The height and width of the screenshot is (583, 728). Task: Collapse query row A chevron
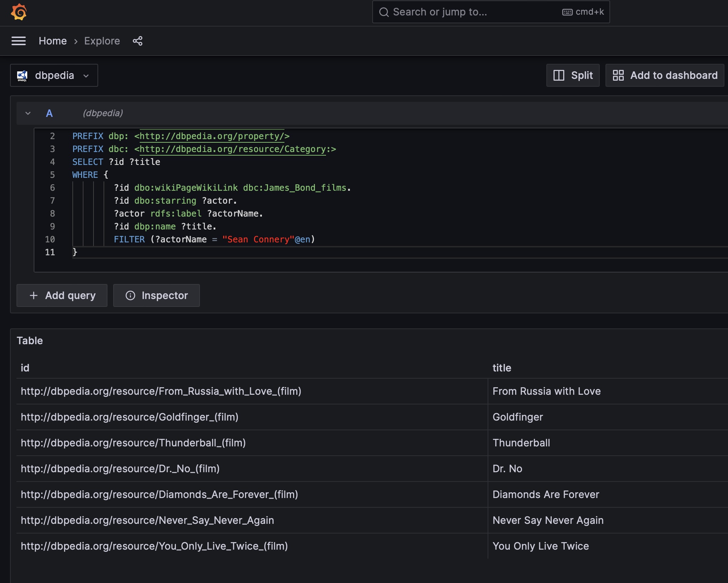[28, 113]
